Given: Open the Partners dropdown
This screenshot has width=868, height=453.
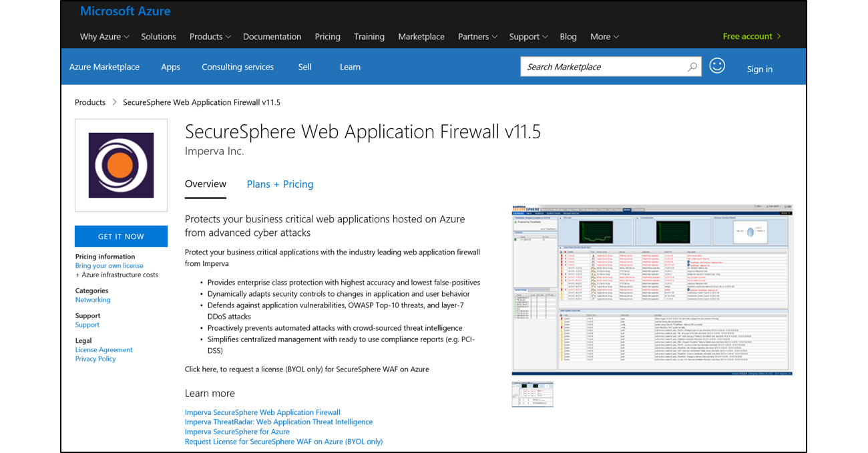Looking at the screenshot, I should pos(477,37).
